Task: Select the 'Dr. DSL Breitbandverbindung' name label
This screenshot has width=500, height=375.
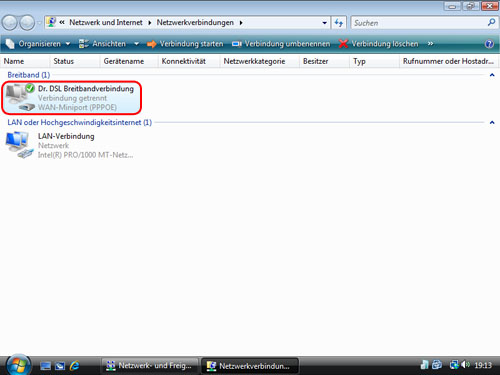Action: [86, 89]
